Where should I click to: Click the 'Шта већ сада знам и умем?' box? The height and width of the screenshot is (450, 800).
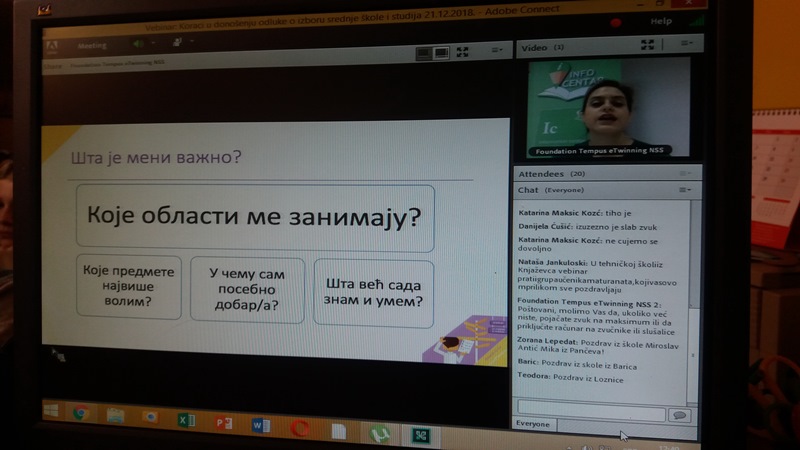point(373,293)
